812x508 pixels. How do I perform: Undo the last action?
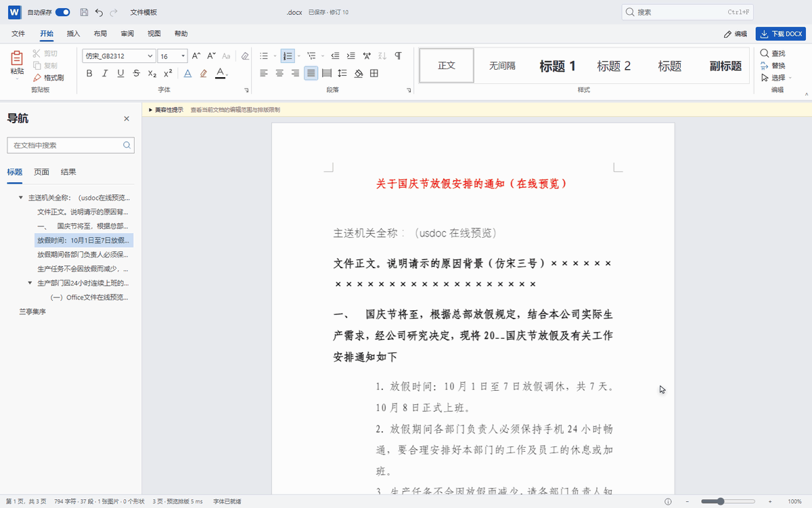tap(99, 12)
